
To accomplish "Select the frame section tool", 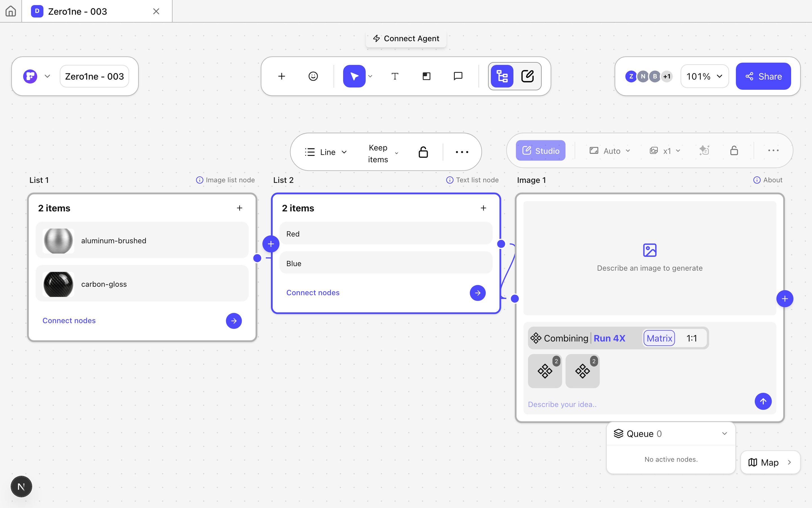I will pos(427,76).
